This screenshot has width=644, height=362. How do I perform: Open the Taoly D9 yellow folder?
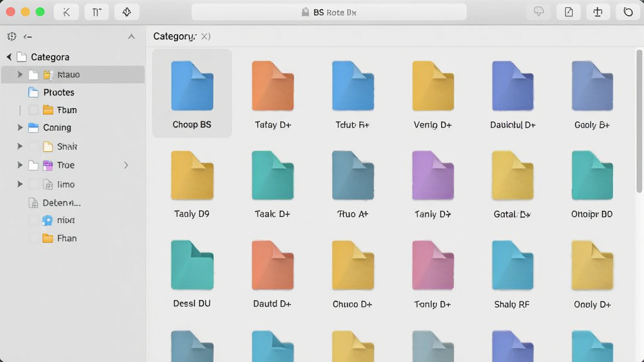[192, 175]
